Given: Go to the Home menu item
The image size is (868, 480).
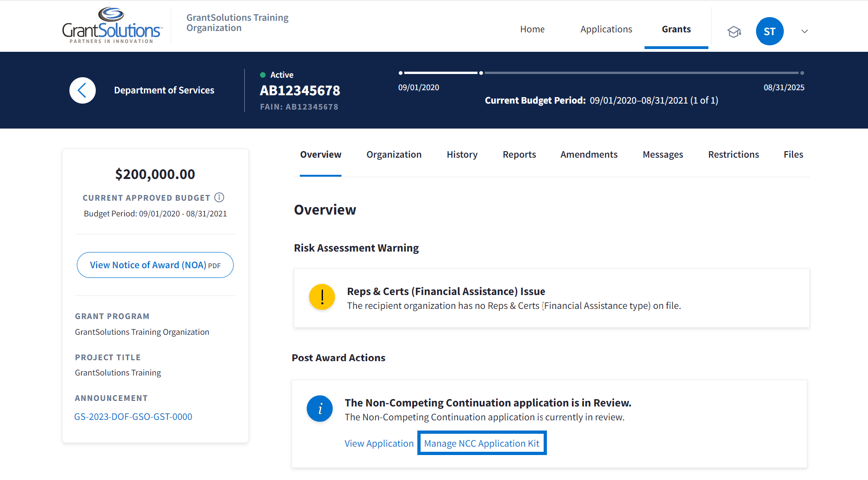Looking at the screenshot, I should point(532,29).
